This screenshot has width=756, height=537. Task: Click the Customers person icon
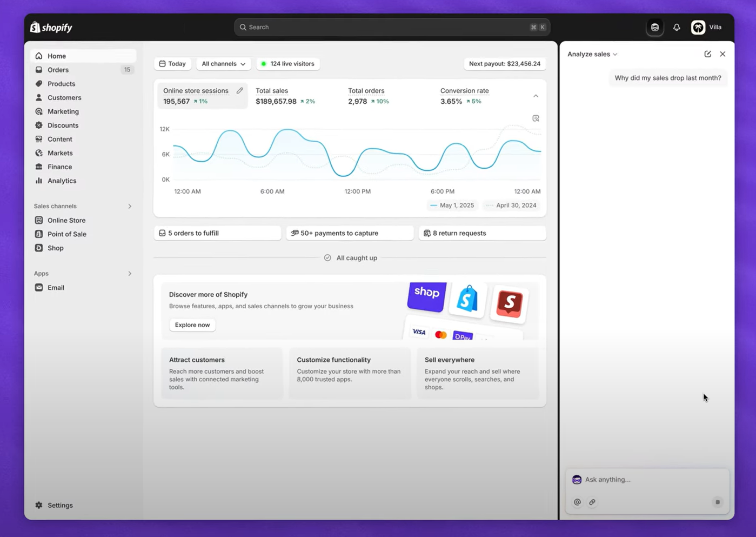pos(39,97)
